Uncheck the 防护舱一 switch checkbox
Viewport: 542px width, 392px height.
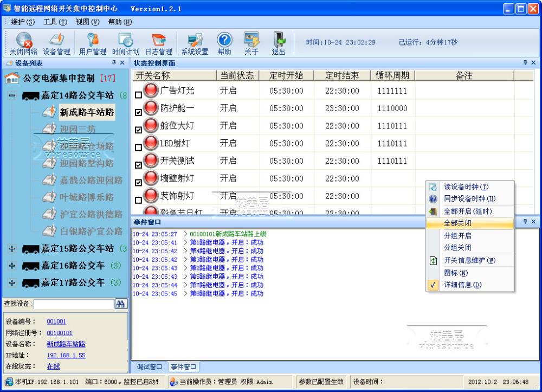pyautogui.click(x=139, y=112)
